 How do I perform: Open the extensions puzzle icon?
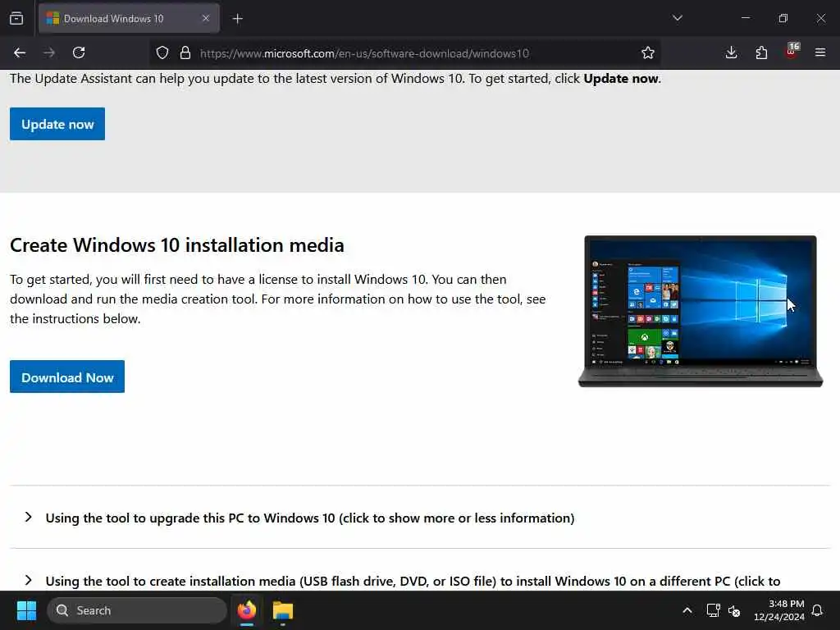tap(761, 52)
